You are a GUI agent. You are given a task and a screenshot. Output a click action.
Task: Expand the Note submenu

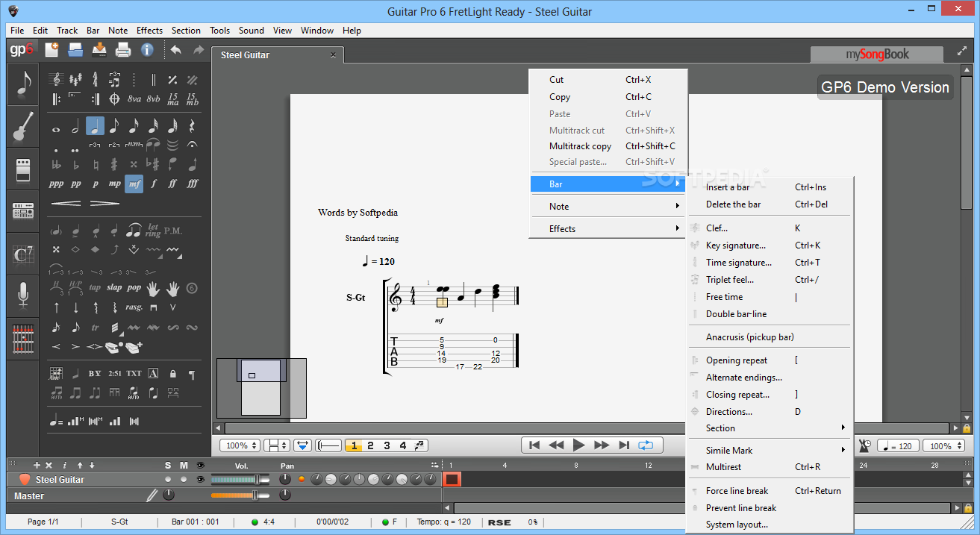608,207
